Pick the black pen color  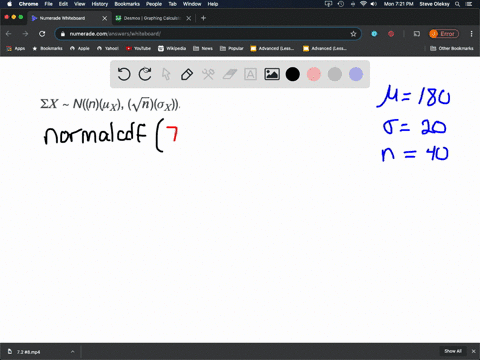[293, 74]
